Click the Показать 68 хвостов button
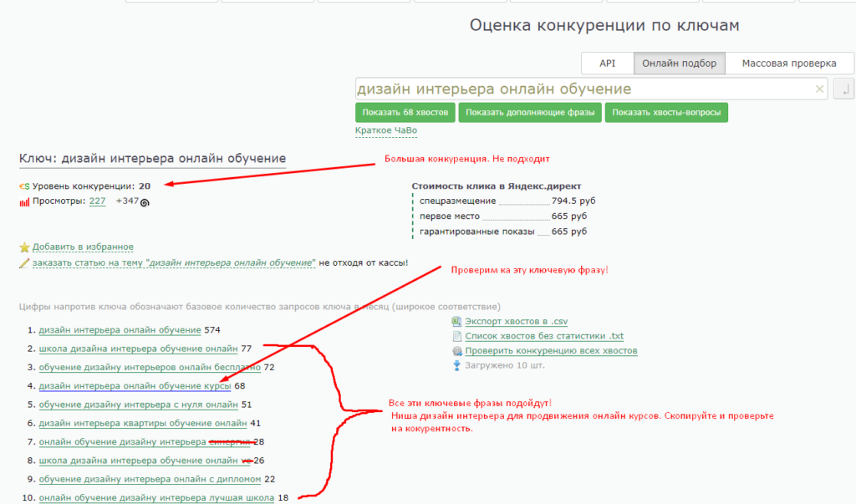The width and height of the screenshot is (856, 504). 405,113
